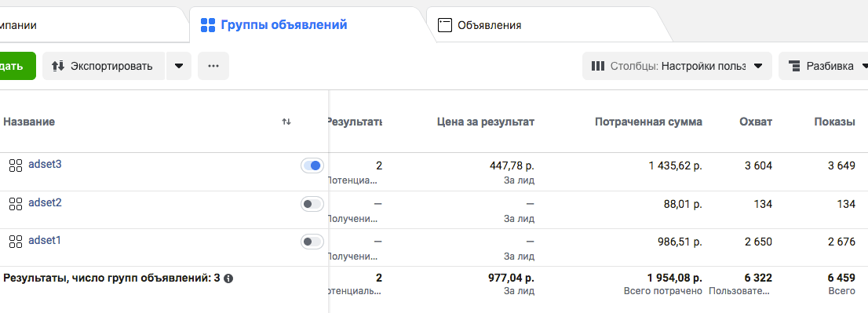Click the total impressions 6 459
Screen dimensions: 868x313
841,278
